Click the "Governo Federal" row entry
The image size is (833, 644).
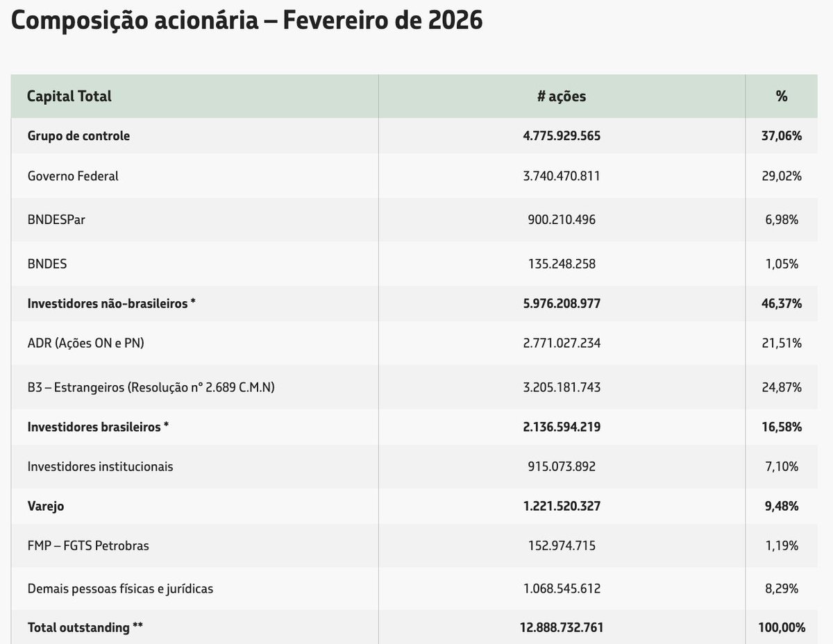pos(71,176)
